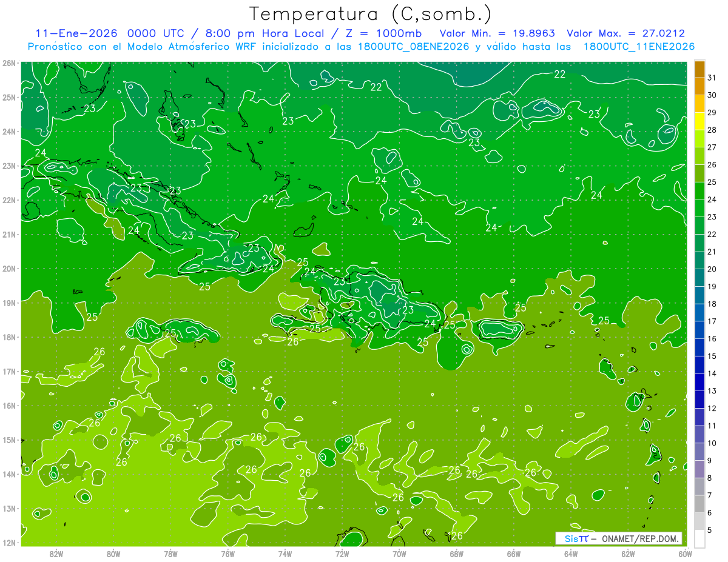The image size is (728, 562).
Task: Click the color scale label "12"
Action: pos(712,408)
